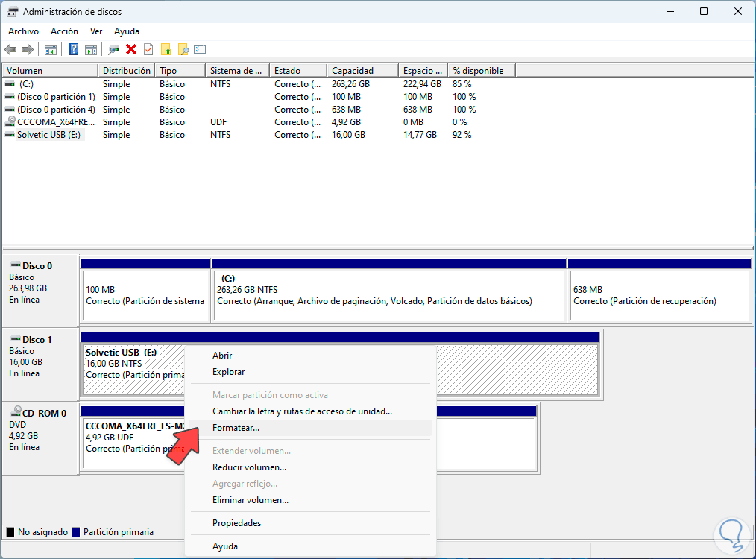Open the Ayuda menu in menu bar
Viewport: 756px width, 559px height.
click(x=127, y=31)
